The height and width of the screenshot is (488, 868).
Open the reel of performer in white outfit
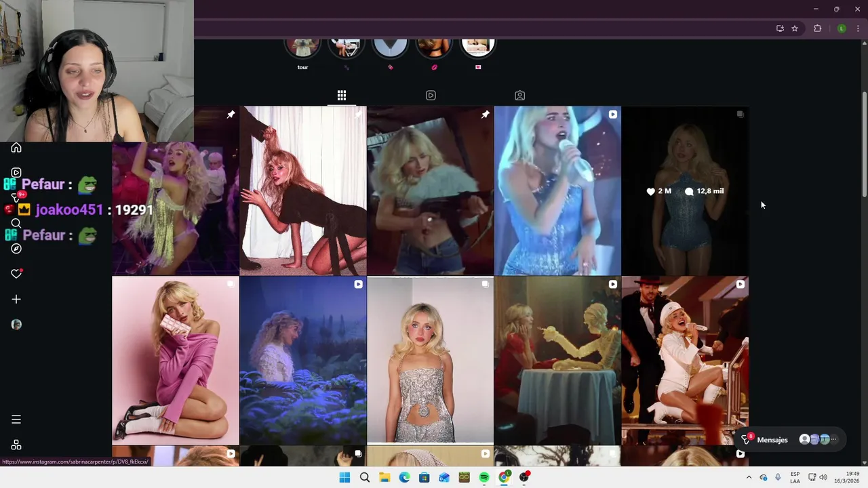pos(685,361)
